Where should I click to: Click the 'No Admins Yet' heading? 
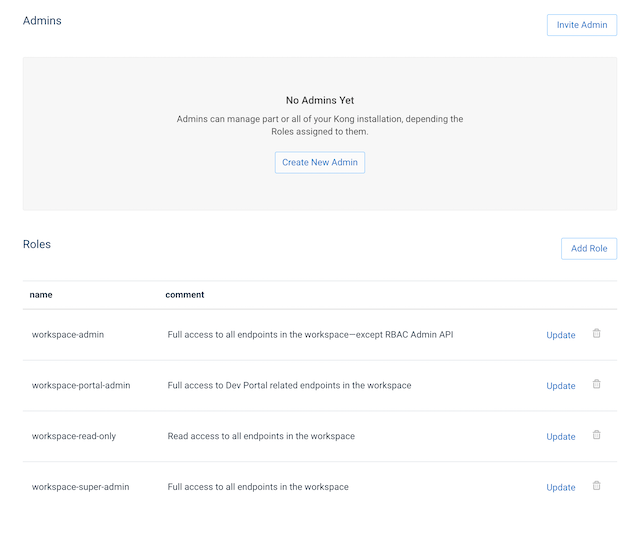[x=320, y=101]
